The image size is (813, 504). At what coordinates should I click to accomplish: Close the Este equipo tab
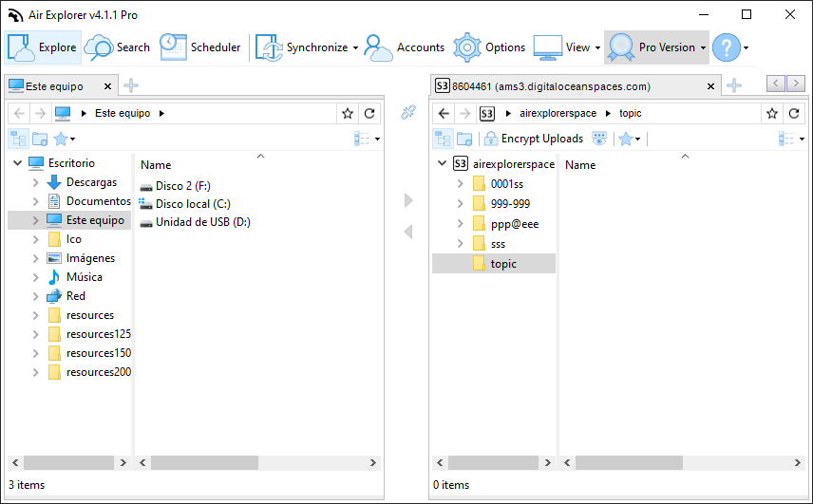[107, 86]
